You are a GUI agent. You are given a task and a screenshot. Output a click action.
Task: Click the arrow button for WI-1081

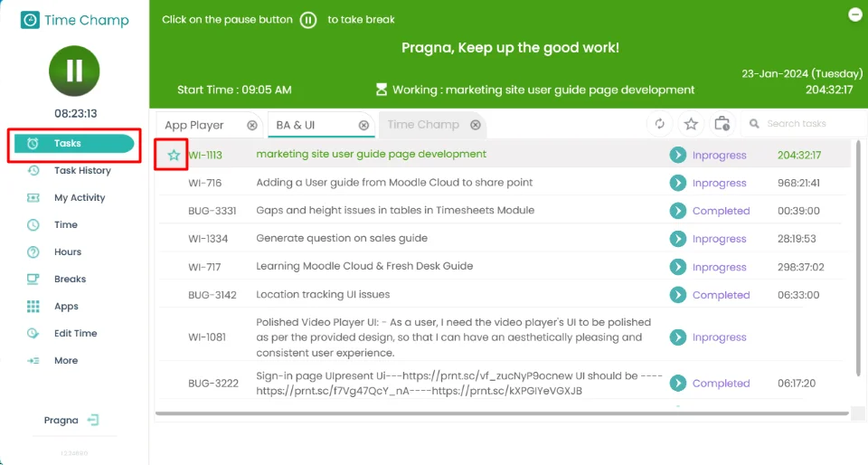point(677,337)
